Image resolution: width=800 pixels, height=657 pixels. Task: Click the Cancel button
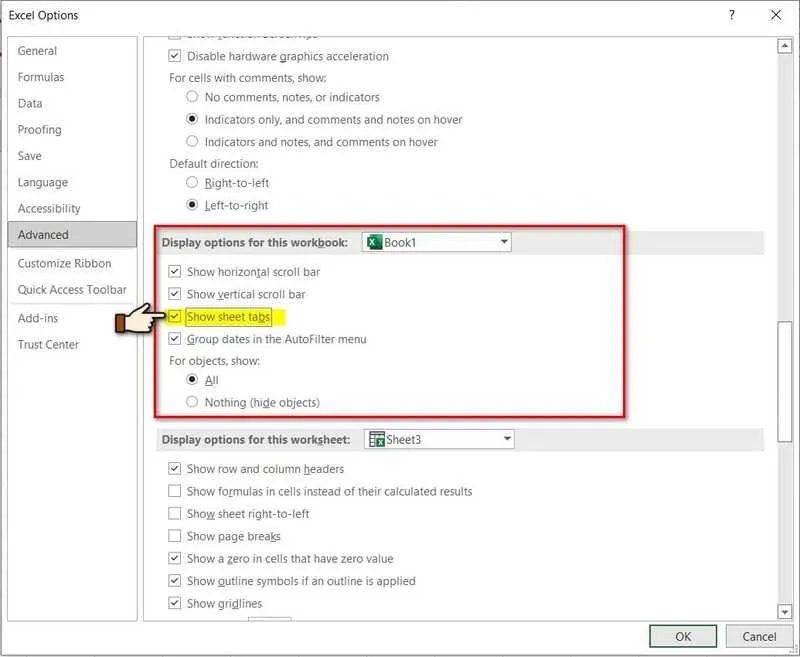coord(760,636)
